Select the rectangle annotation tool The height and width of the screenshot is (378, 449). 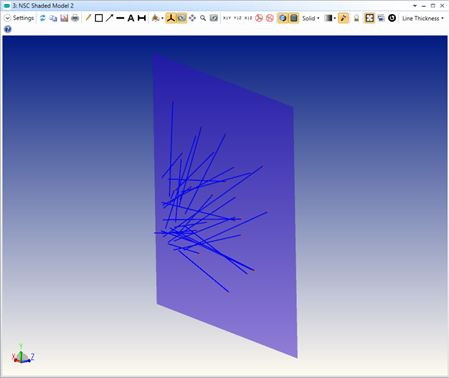[99, 18]
